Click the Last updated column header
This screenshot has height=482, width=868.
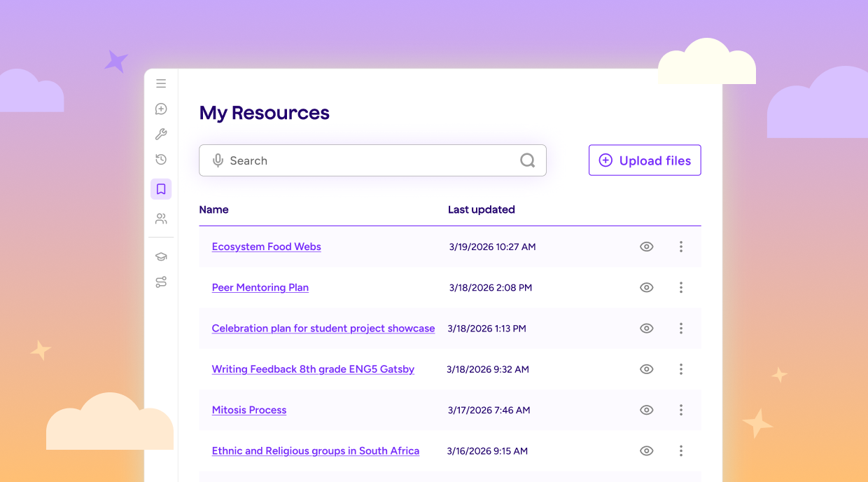pyautogui.click(x=482, y=209)
